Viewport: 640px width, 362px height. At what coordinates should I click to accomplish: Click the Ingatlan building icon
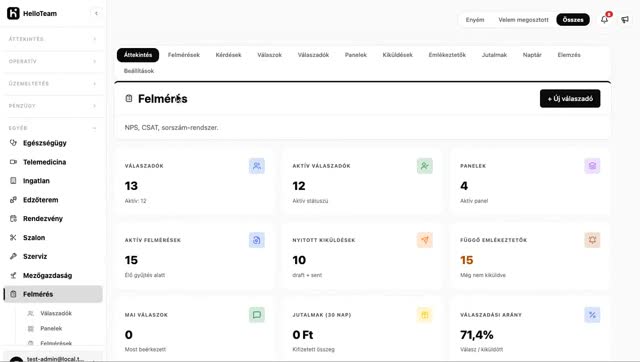[13, 180]
